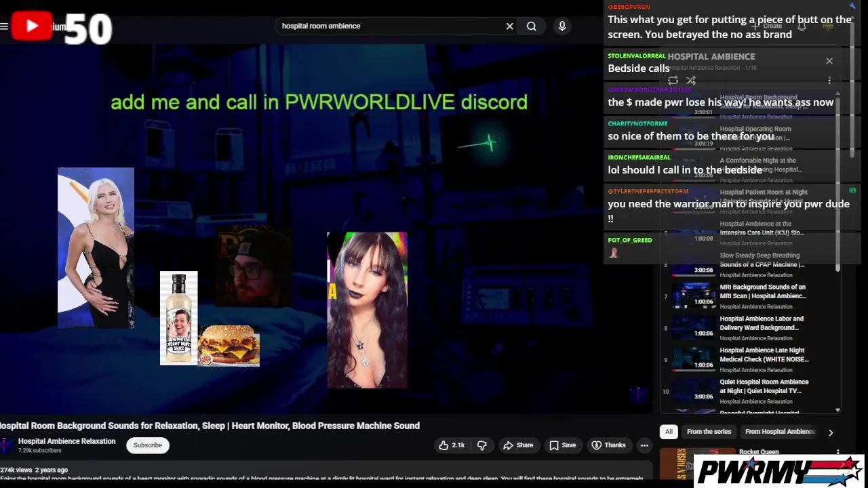The image size is (868, 488).
Task: Select 'From Hospital Ambience' chip
Action: 779,432
